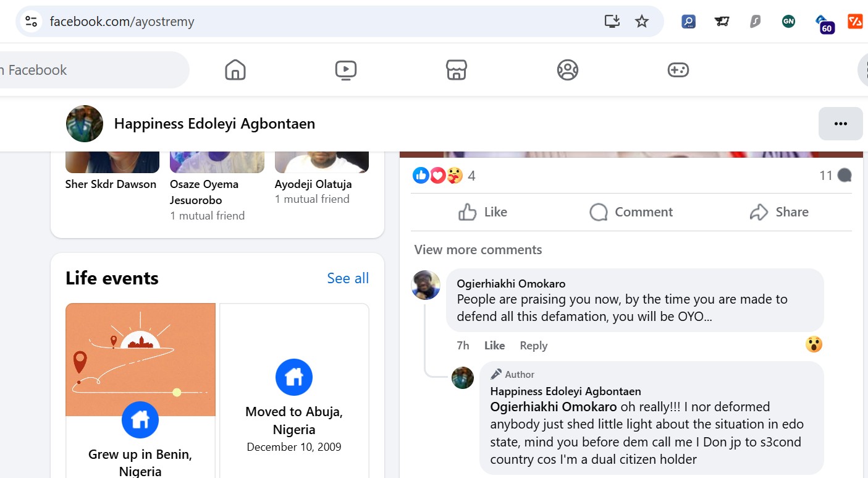868x478 pixels.
Task: Open the Facebook Video tab icon
Action: [345, 70]
